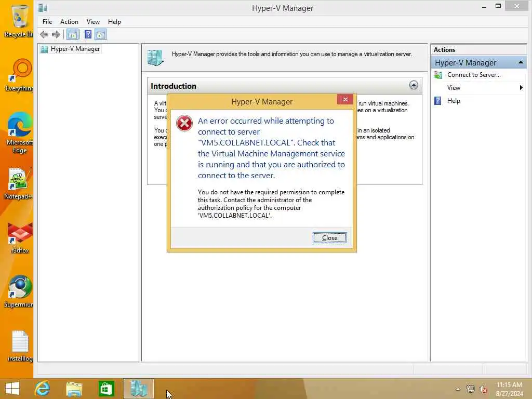Screen dimensions: 532x399
Task: Click Connect to Server action
Action: tap(474, 75)
